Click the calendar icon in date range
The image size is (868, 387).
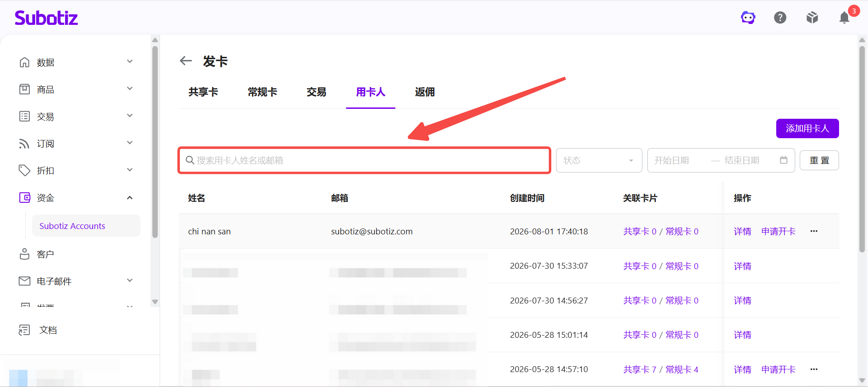point(783,160)
